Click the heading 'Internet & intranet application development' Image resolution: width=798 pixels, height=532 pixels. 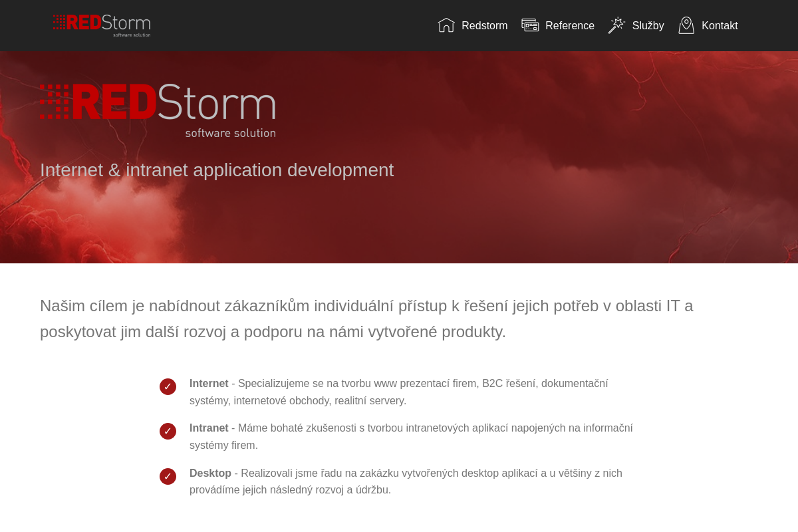[x=217, y=170]
